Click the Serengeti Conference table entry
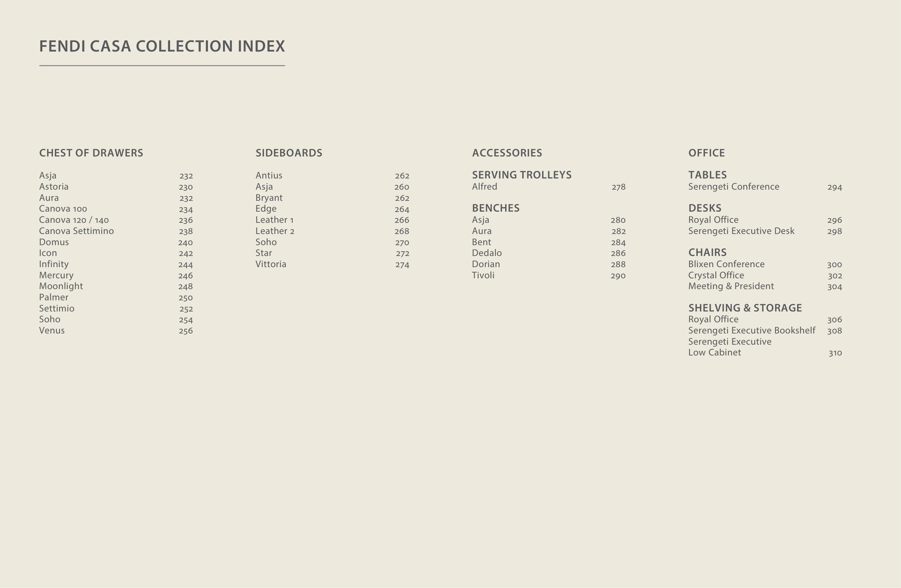Viewport: 901px width, 588px height. (x=733, y=187)
